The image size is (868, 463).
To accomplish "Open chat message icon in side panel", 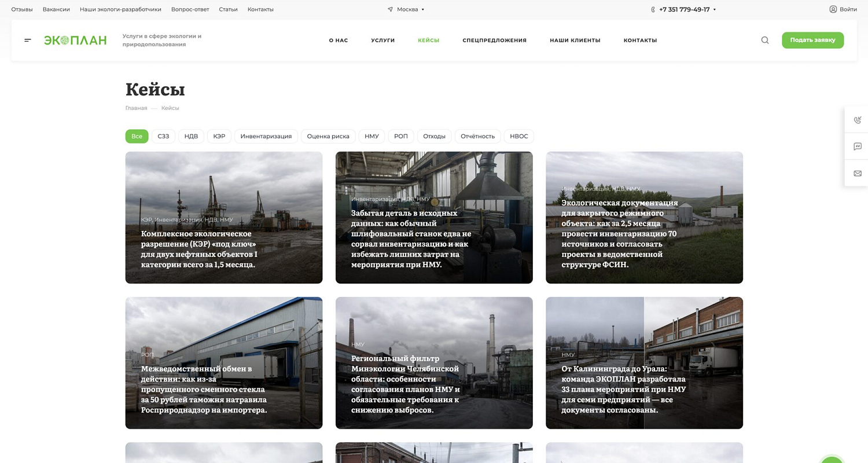I will [x=858, y=146].
